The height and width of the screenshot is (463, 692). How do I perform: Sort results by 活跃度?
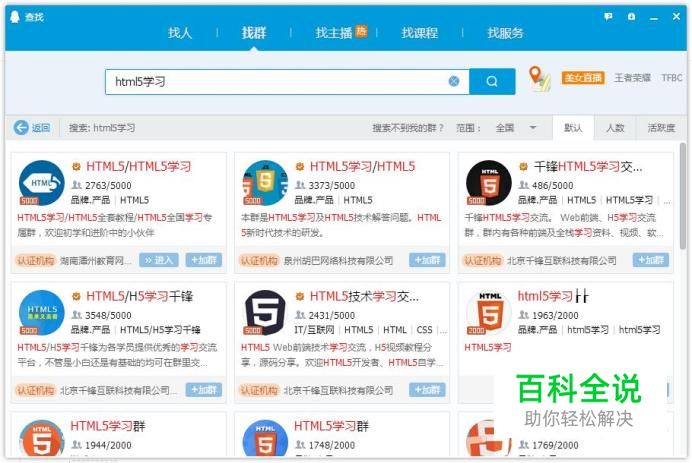pos(661,128)
